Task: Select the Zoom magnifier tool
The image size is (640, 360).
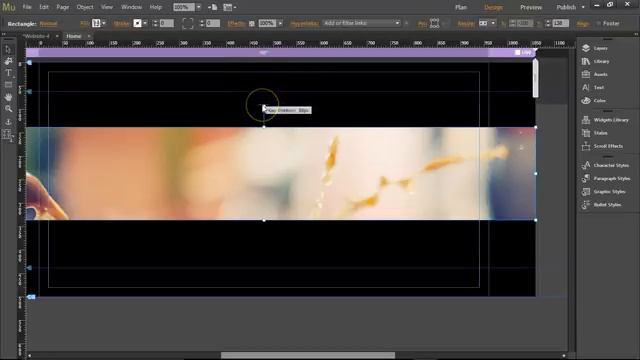Action: point(8,109)
